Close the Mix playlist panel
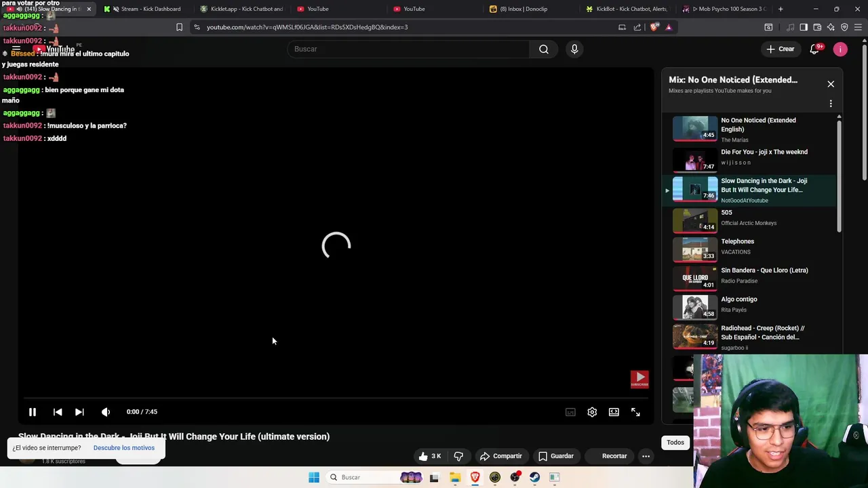The width and height of the screenshot is (868, 488). 831,84
